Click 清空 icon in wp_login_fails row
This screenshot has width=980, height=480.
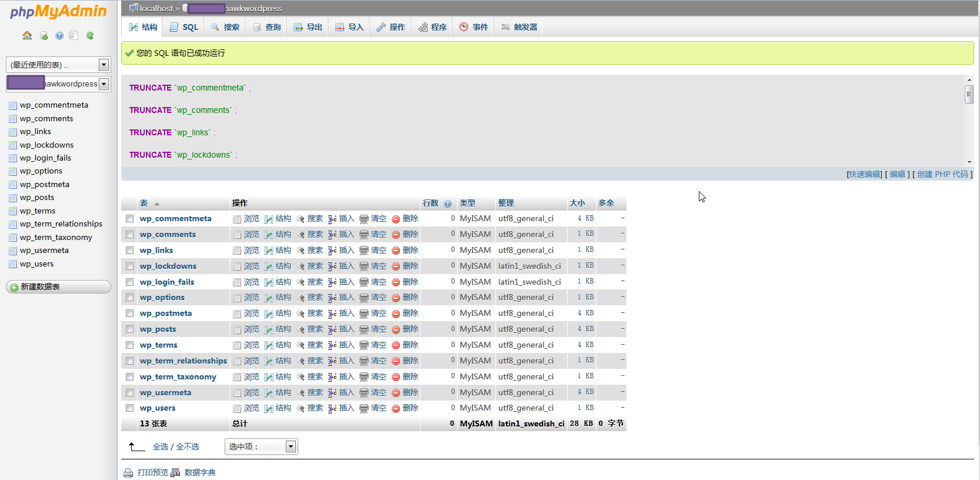364,282
